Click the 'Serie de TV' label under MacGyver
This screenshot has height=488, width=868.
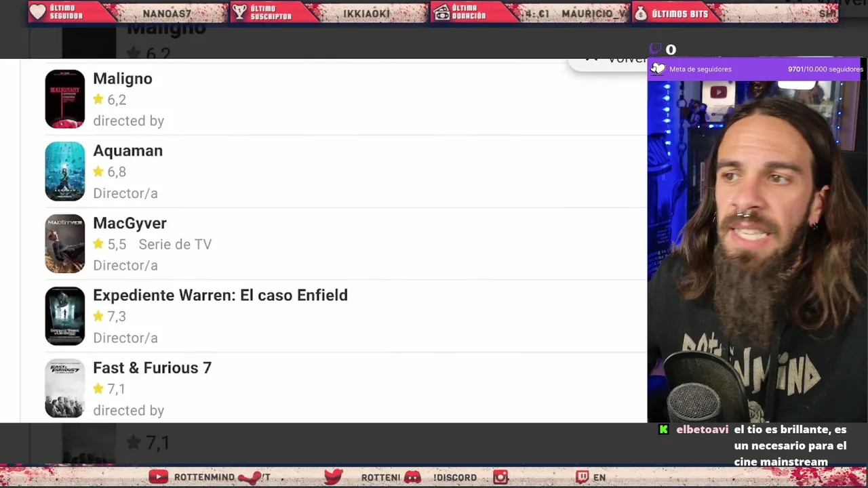pyautogui.click(x=175, y=244)
